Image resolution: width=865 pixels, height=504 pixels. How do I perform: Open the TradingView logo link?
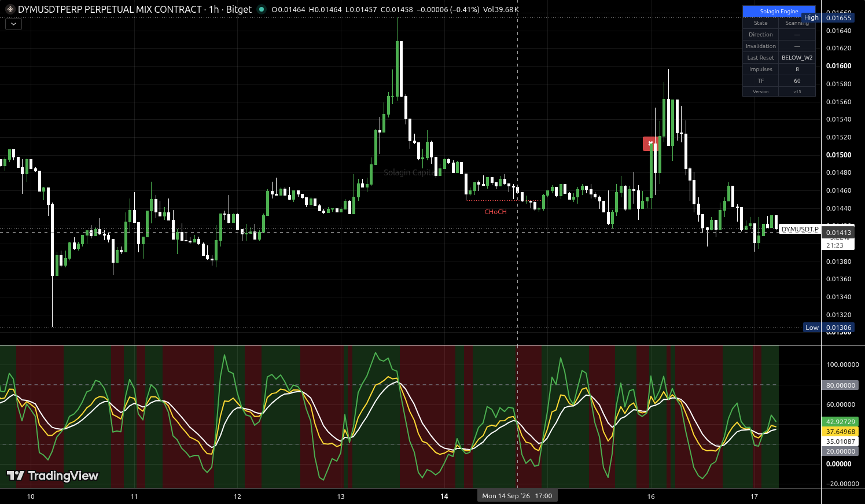(53, 476)
